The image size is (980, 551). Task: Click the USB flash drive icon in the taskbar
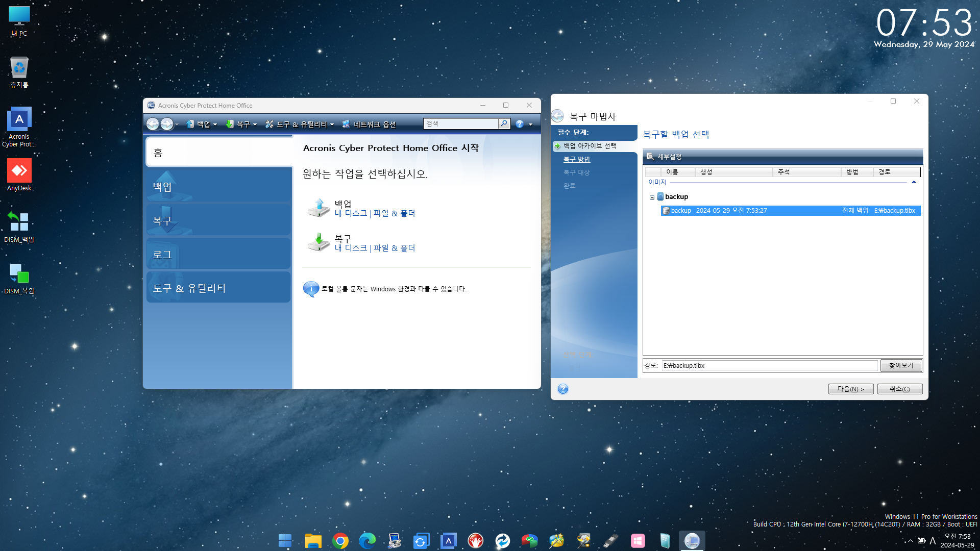coord(610,541)
